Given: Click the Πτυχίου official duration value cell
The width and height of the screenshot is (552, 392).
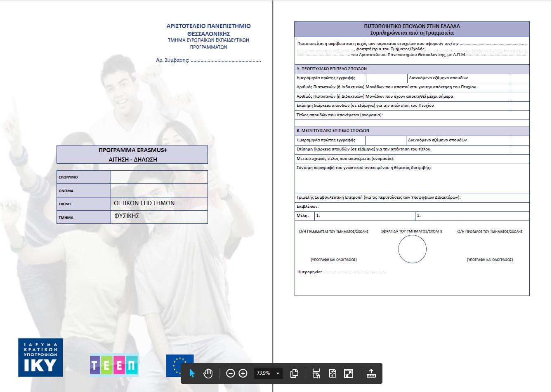Looking at the screenshot, I should pyautogui.click(x=520, y=106).
